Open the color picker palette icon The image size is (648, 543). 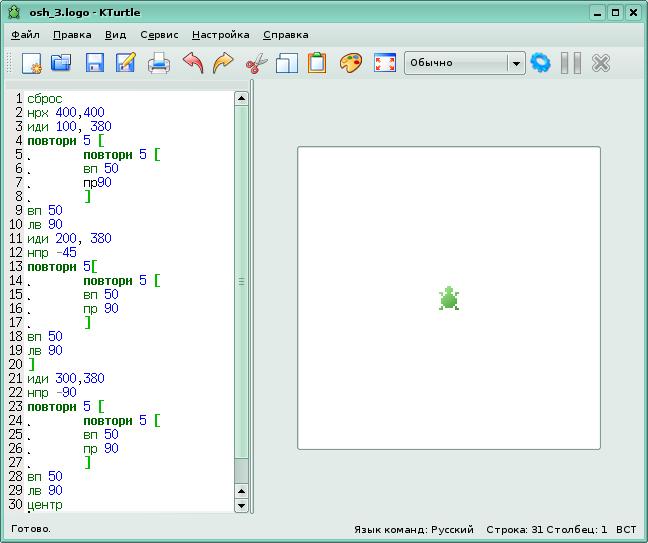(350, 63)
